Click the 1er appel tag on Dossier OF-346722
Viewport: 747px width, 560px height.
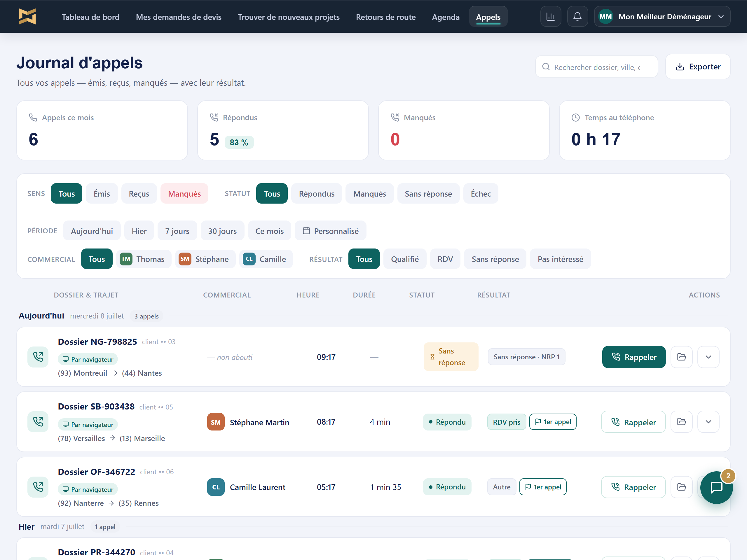tap(543, 487)
